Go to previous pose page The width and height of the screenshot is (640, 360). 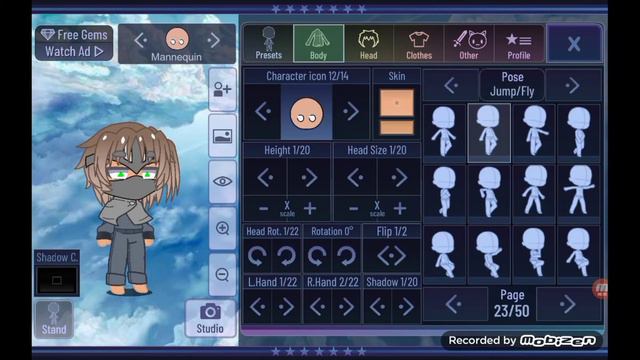coord(455,304)
